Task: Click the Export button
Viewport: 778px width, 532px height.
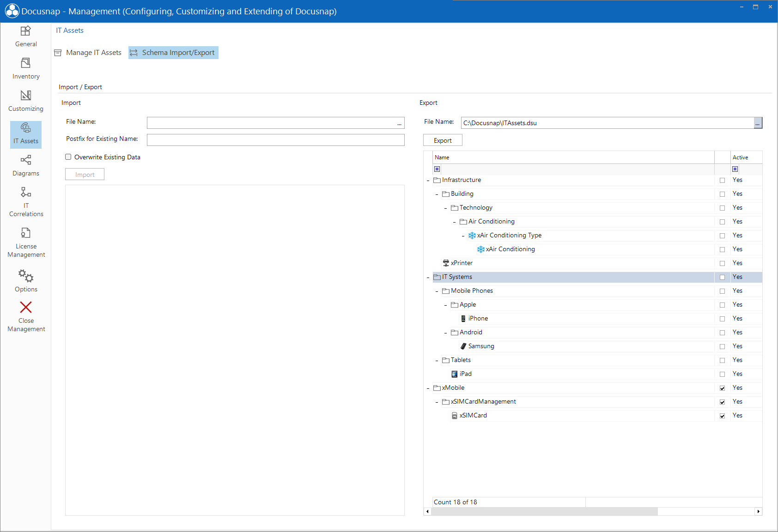Action: 443,140
